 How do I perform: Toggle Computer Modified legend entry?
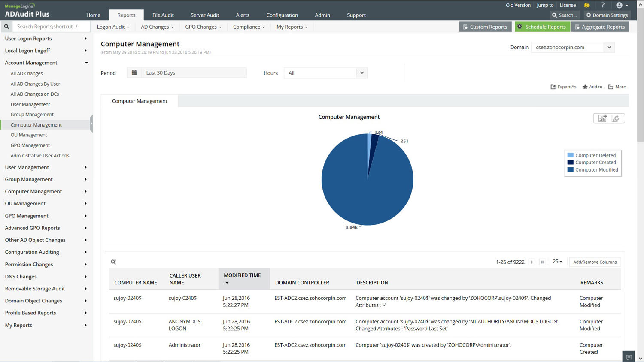click(x=596, y=170)
